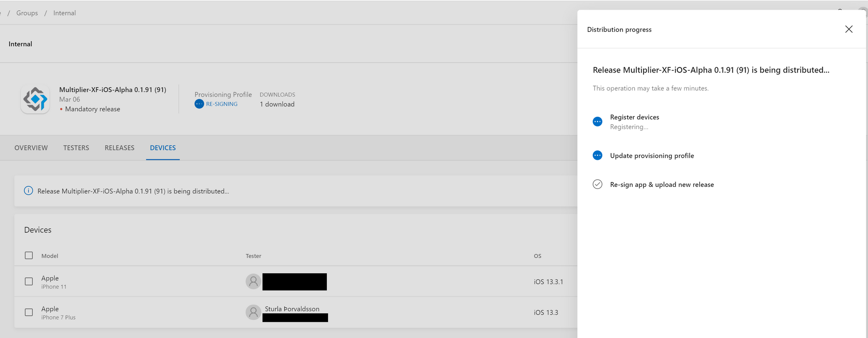
Task: Close the Distribution progress panel
Action: click(849, 29)
